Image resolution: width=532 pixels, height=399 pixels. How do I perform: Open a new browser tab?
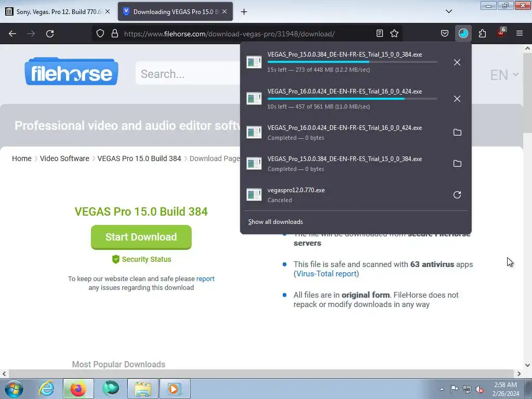244,12
